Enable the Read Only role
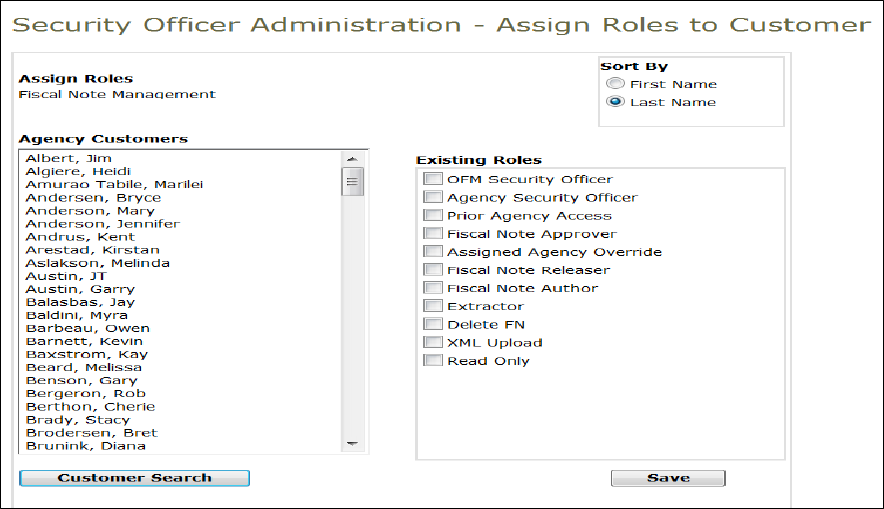The height and width of the screenshot is (509, 884). pyautogui.click(x=433, y=360)
